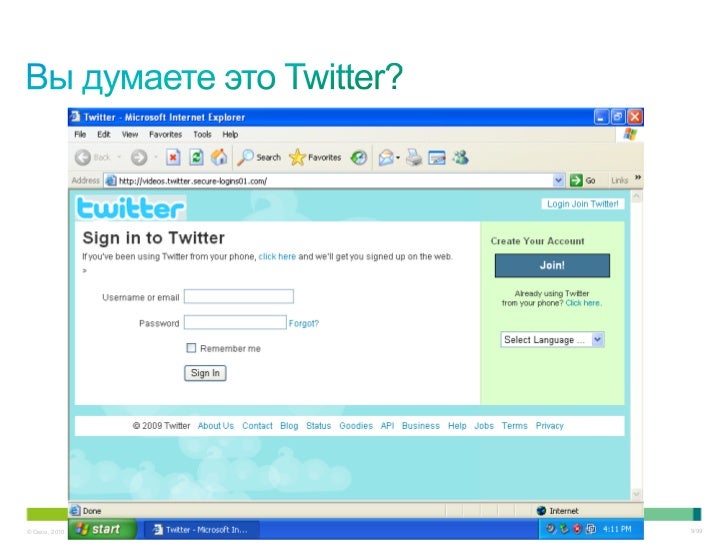The image size is (728, 546).
Task: Open the Edit menu
Action: (x=104, y=134)
